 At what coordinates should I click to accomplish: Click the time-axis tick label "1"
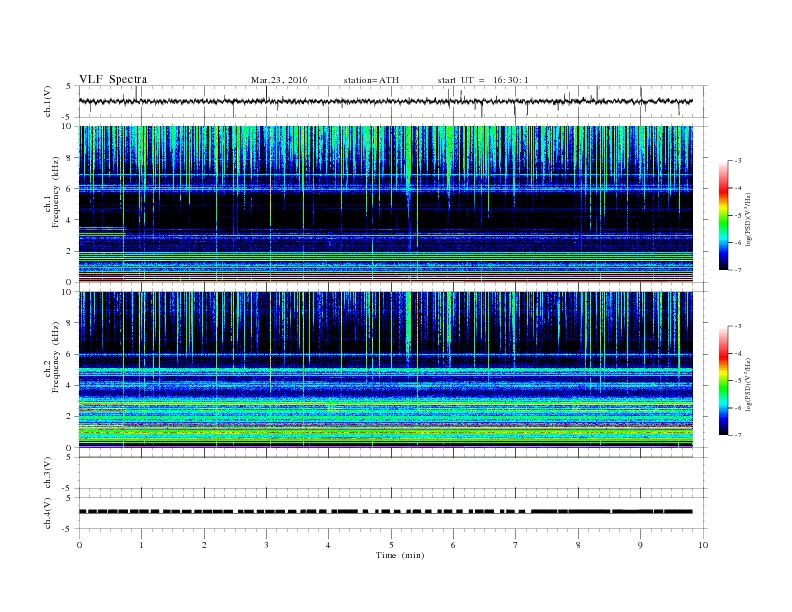141,545
